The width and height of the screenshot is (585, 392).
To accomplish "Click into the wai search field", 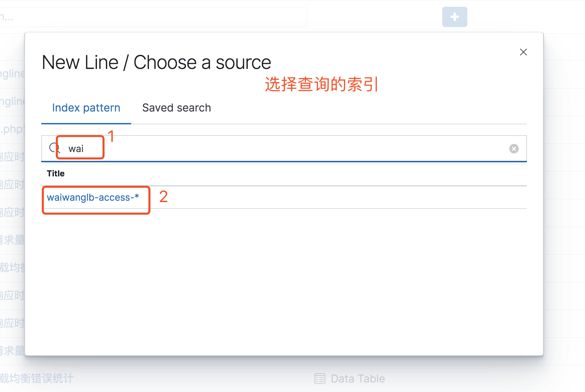I will pyautogui.click(x=284, y=149).
